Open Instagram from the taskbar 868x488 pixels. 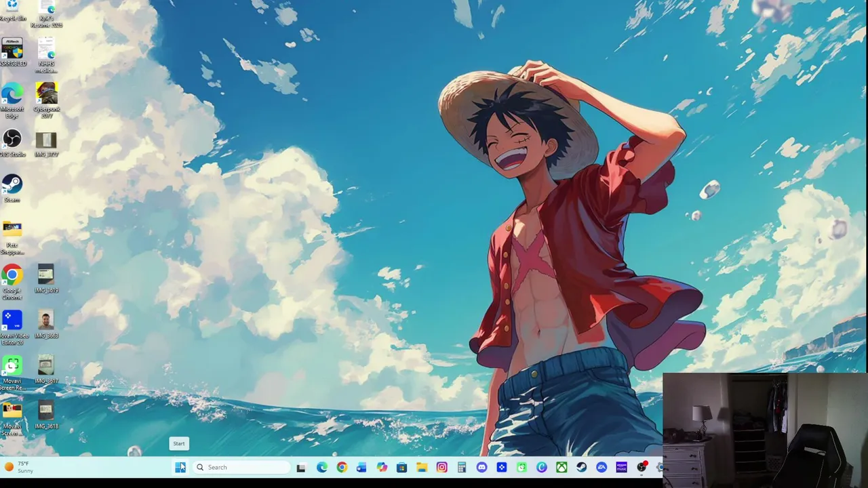tap(441, 467)
